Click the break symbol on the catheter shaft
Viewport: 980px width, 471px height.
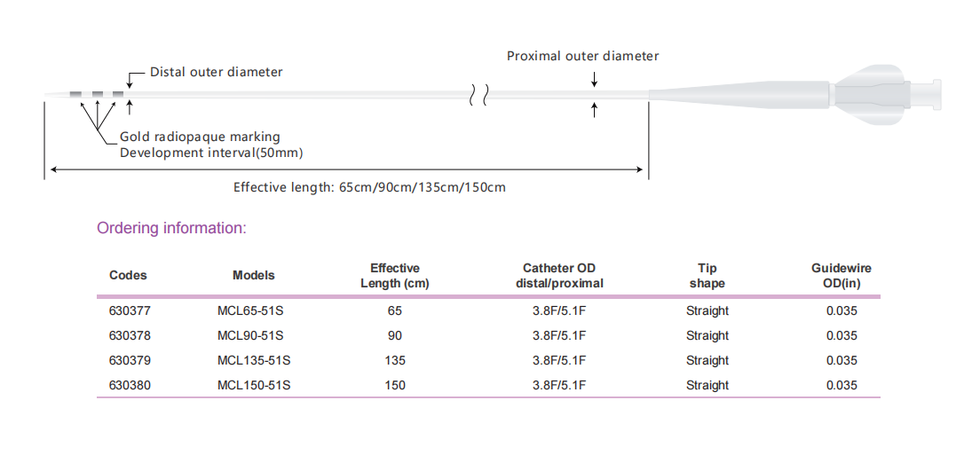point(478,95)
